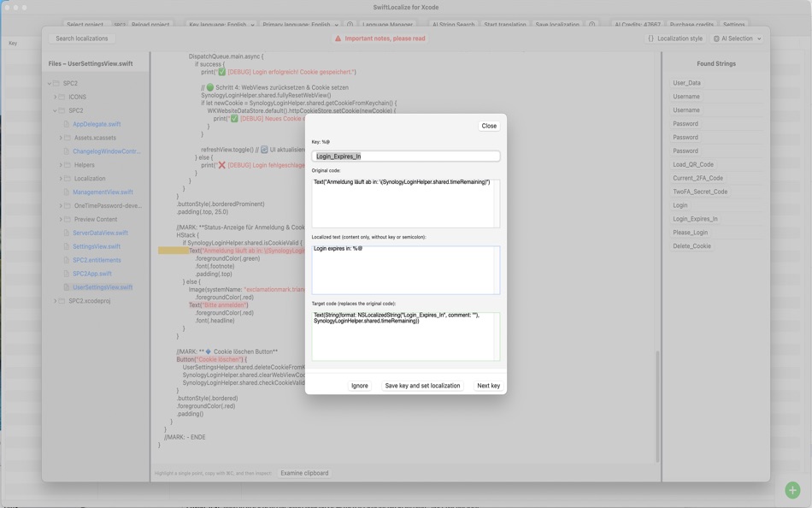812x508 pixels.
Task: Click the AI String Search toolbar button
Action: click(453, 24)
